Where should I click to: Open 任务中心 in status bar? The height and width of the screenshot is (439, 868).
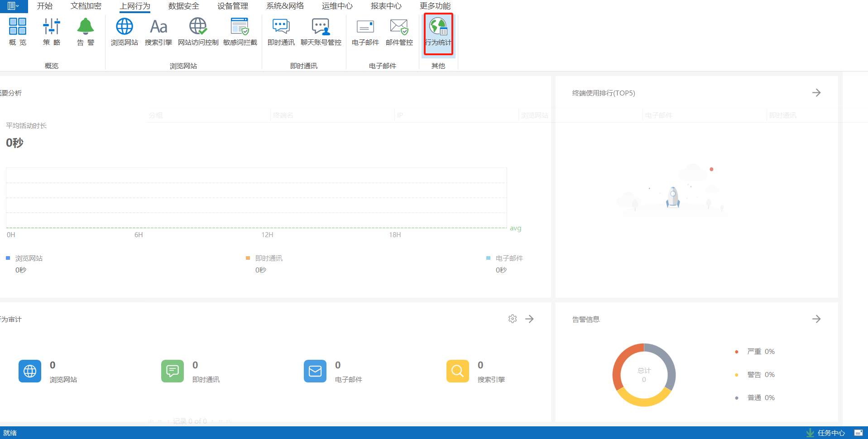coord(830,433)
